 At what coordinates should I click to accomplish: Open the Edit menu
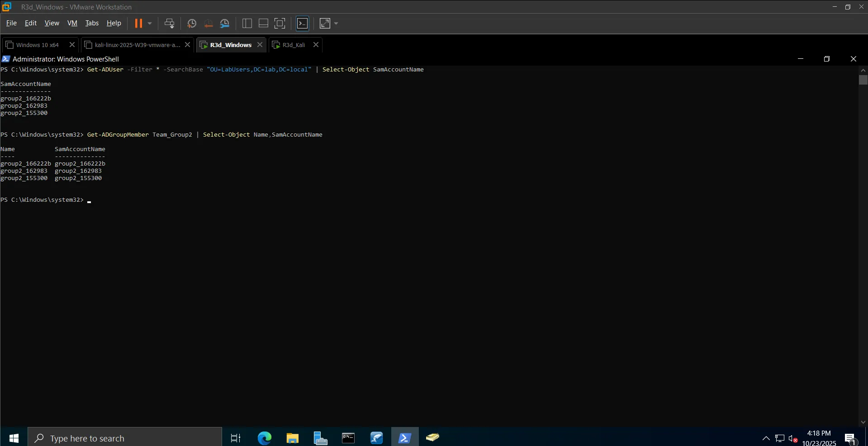click(31, 23)
